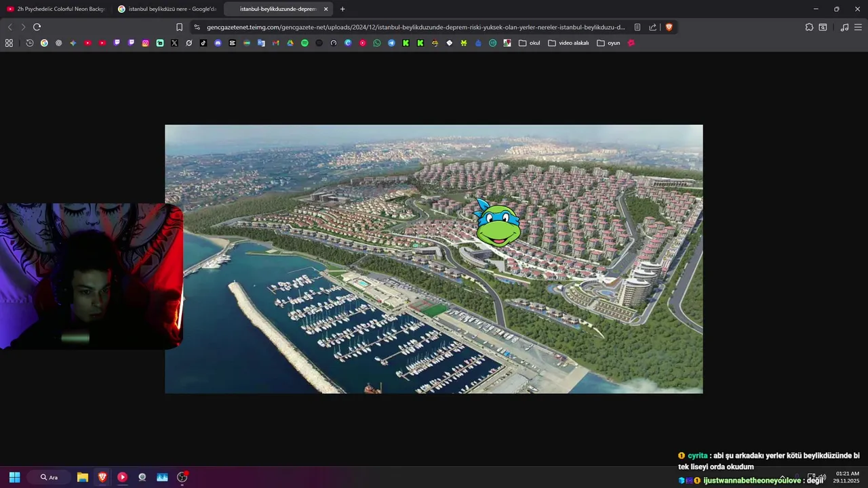Image resolution: width=868 pixels, height=488 pixels.
Task: Open the Instagram bookmark
Action: pos(145,43)
